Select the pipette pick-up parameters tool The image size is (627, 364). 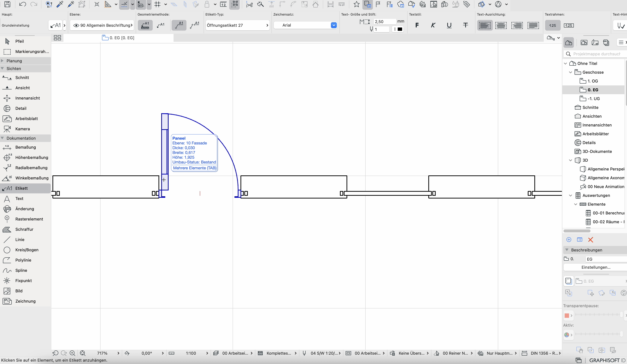60,4
